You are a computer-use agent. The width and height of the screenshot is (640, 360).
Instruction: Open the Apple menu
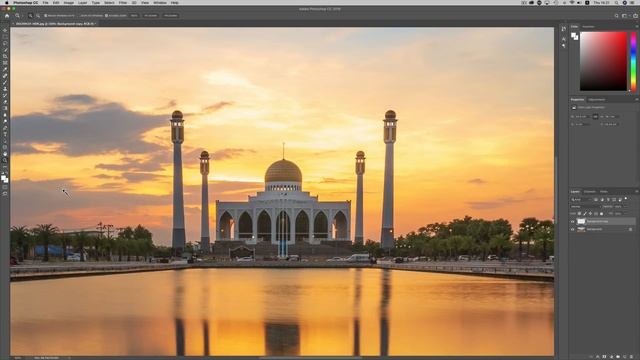tap(7, 2)
